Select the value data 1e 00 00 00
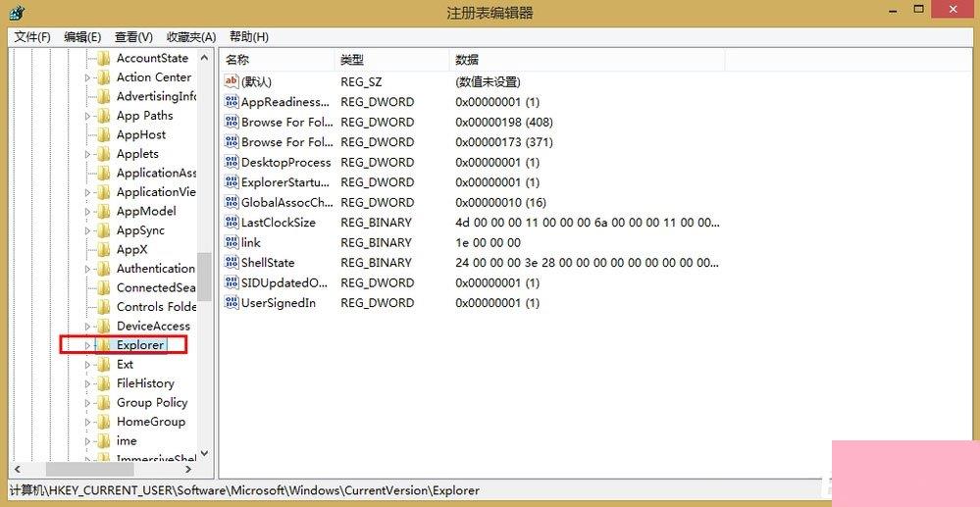Image resolution: width=980 pixels, height=507 pixels. click(x=488, y=242)
